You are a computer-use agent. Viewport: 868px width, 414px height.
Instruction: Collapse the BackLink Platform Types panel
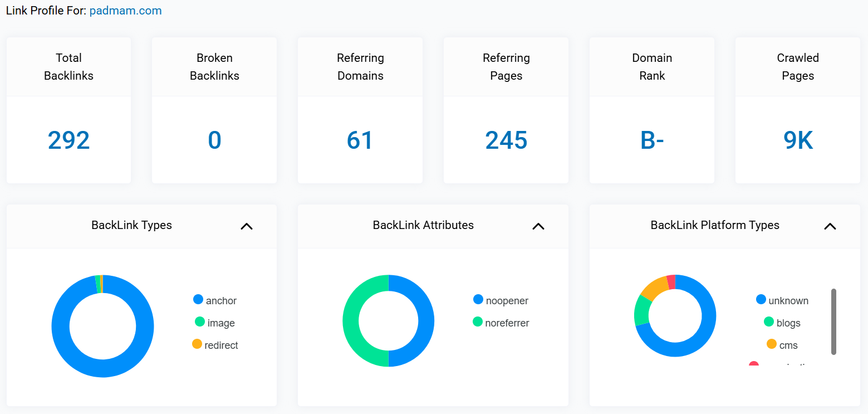830,226
